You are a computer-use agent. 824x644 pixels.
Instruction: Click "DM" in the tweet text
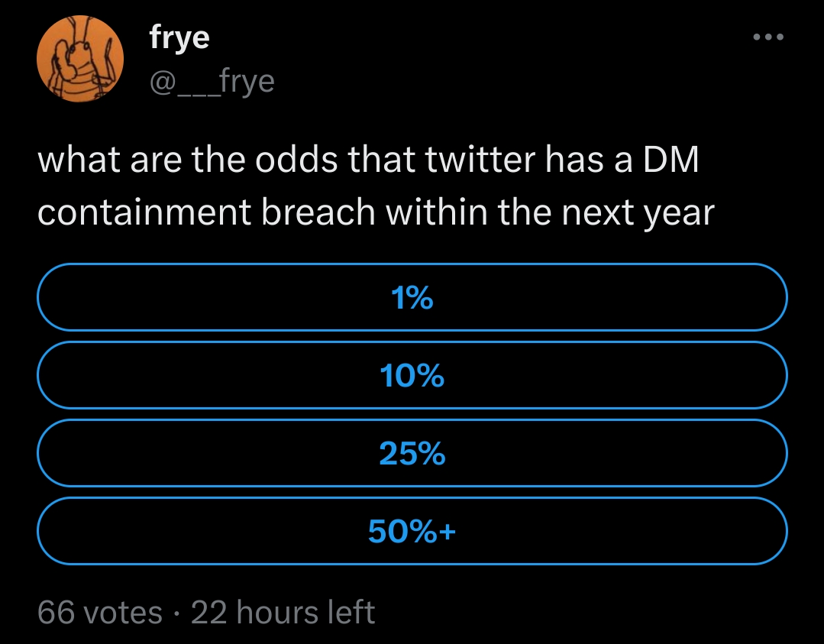(x=671, y=161)
